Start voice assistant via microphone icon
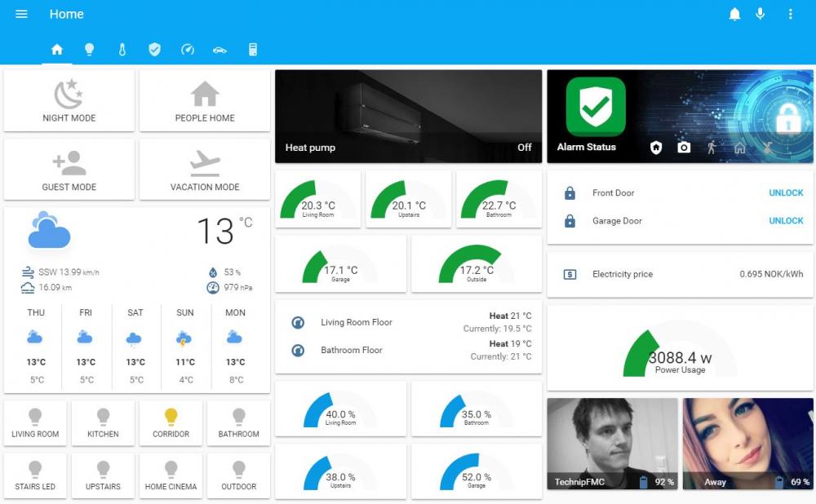Screen dimensions: 816x504 pyautogui.click(x=761, y=15)
